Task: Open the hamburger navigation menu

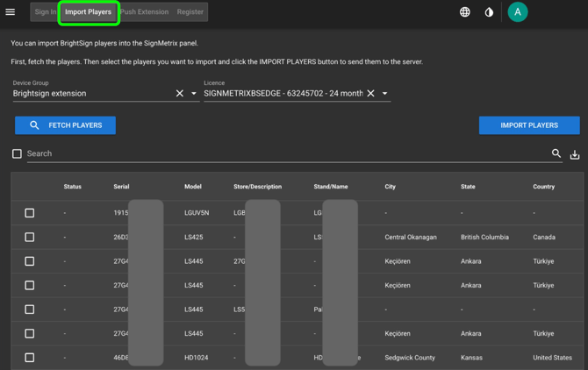Action: pos(11,12)
